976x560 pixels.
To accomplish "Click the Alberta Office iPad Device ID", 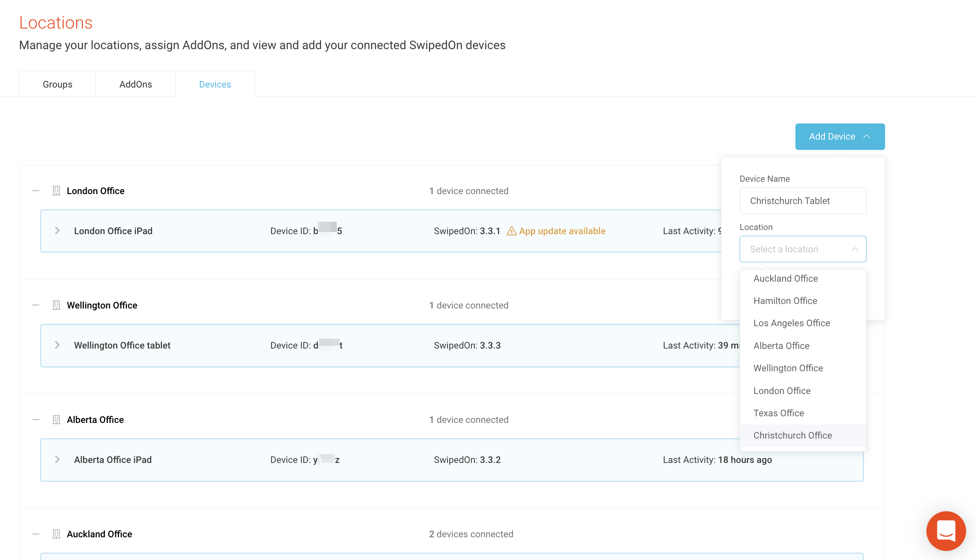I will tap(305, 460).
